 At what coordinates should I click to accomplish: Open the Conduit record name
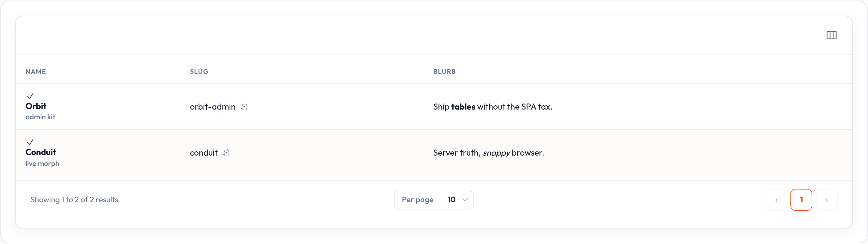(41, 153)
